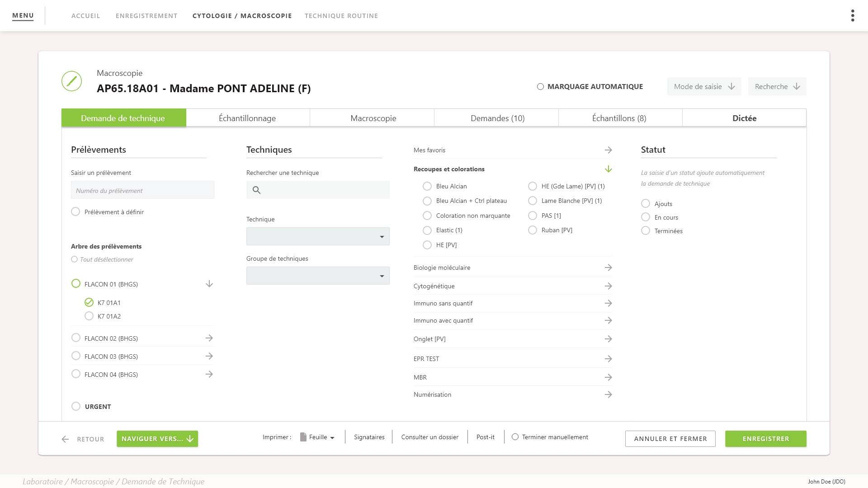Open Naviguer vers... menu

coord(157,439)
